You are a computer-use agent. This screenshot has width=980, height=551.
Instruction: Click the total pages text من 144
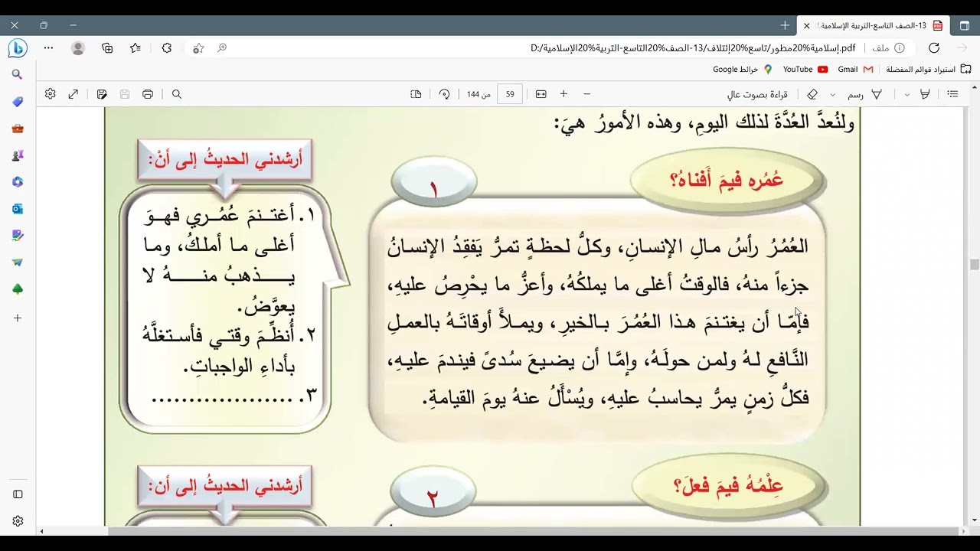coord(479,94)
